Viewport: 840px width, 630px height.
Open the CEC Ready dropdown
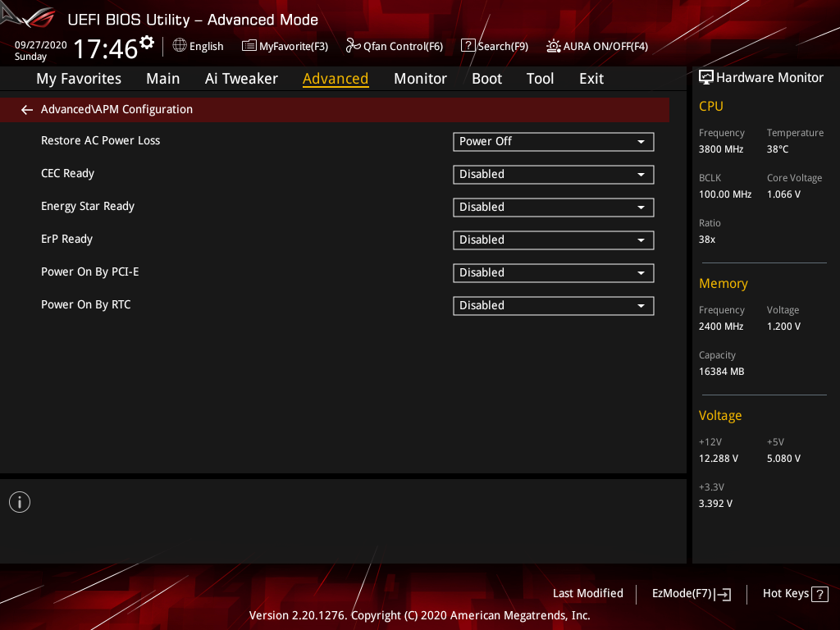[554, 175]
